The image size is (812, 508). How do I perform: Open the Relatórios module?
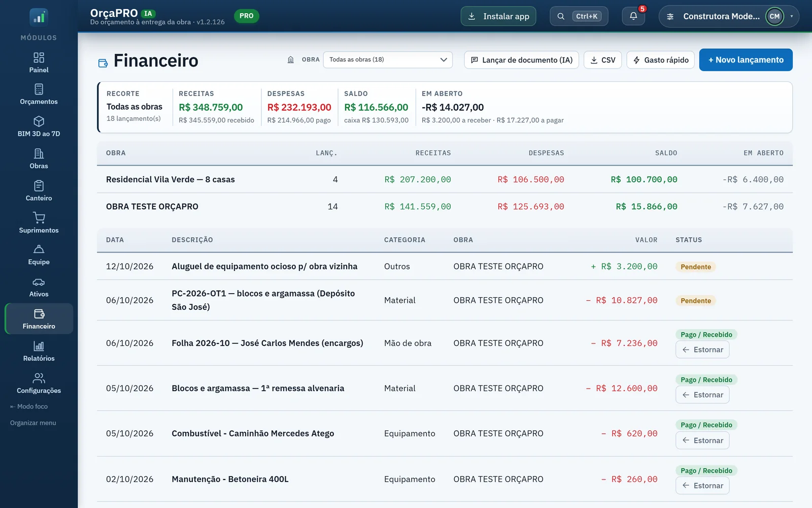[x=39, y=351]
